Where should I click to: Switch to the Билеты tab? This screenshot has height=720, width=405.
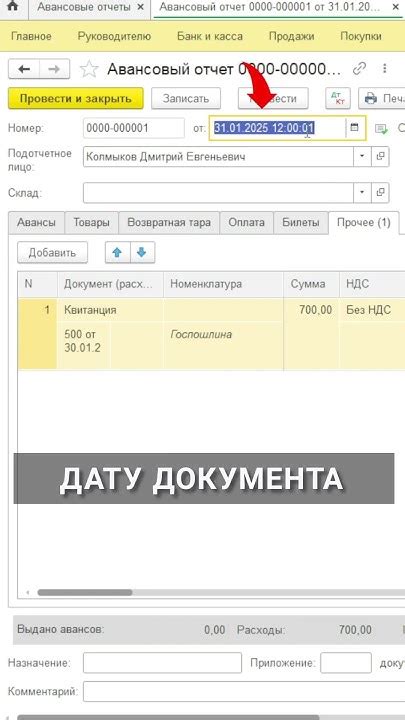[301, 223]
